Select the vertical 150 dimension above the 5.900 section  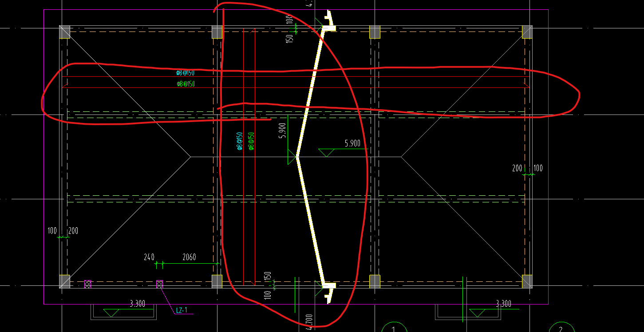pos(290,38)
